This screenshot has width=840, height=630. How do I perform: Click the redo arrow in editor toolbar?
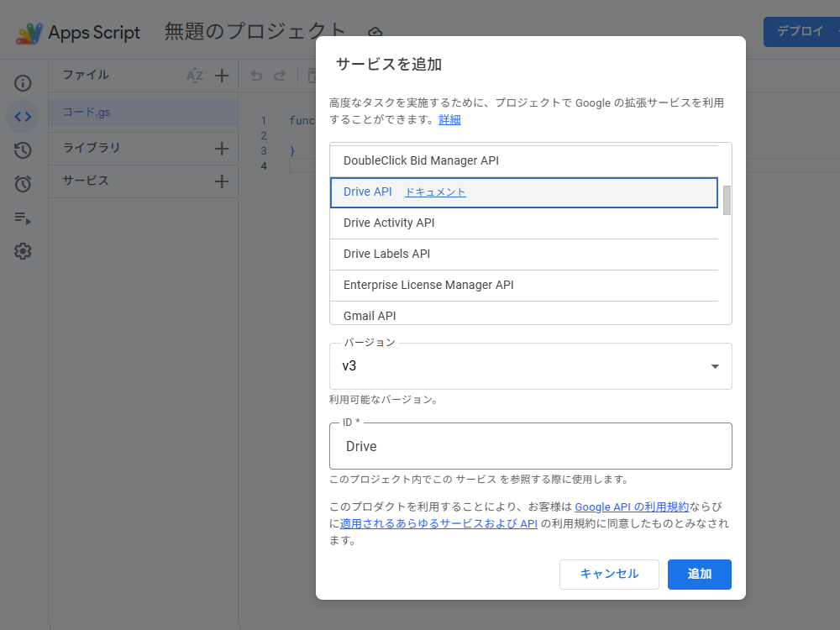(x=280, y=76)
